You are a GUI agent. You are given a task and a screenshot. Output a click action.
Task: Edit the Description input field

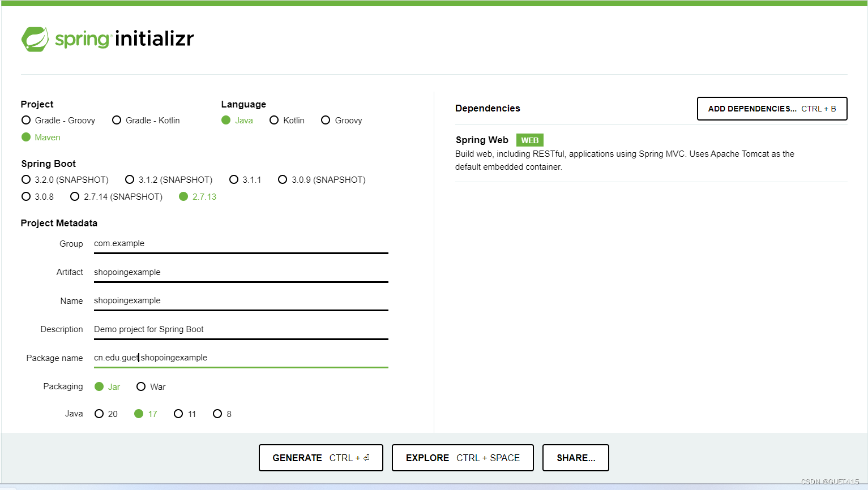click(241, 330)
